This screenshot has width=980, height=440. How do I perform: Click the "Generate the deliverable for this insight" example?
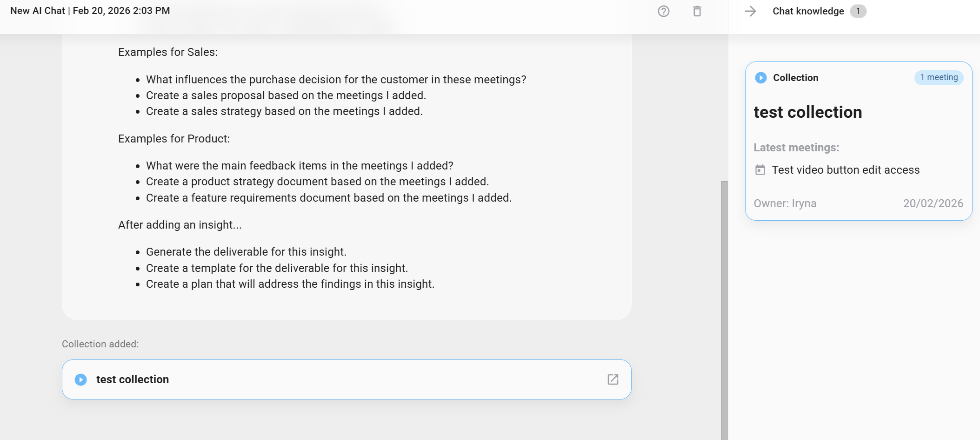point(246,252)
